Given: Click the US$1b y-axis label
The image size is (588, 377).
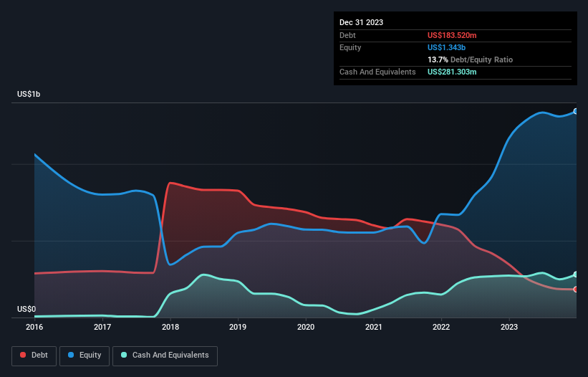Looking at the screenshot, I should (29, 94).
